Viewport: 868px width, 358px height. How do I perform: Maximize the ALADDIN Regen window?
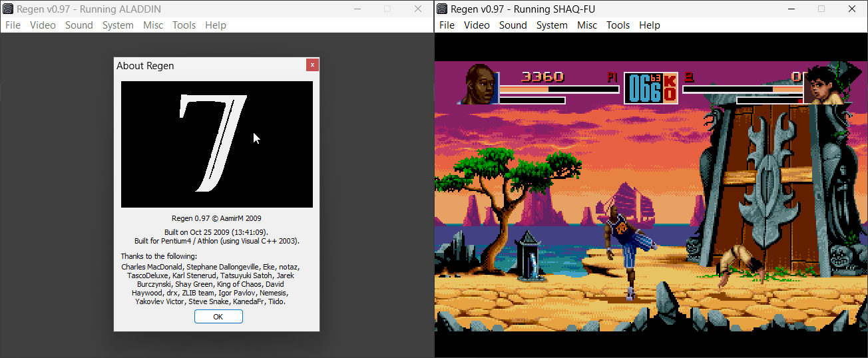click(x=387, y=9)
